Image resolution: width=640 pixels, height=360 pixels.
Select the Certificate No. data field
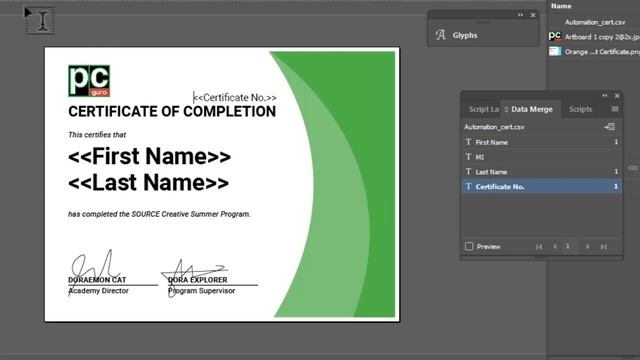point(541,187)
